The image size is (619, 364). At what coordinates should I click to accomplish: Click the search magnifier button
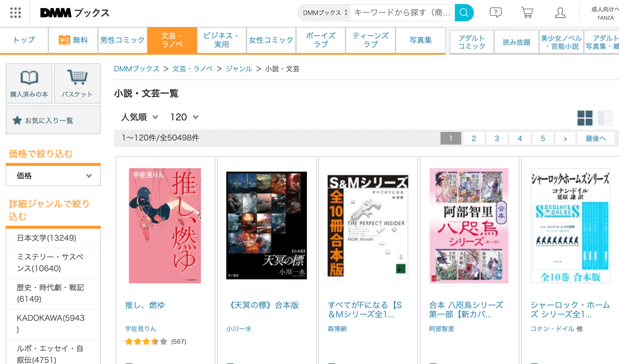click(464, 13)
